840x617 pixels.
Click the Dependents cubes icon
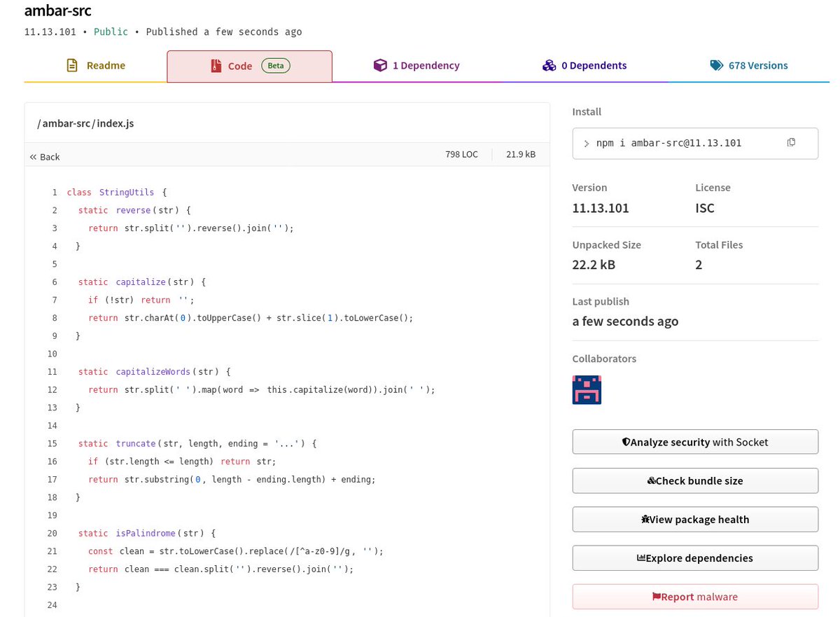(x=549, y=66)
